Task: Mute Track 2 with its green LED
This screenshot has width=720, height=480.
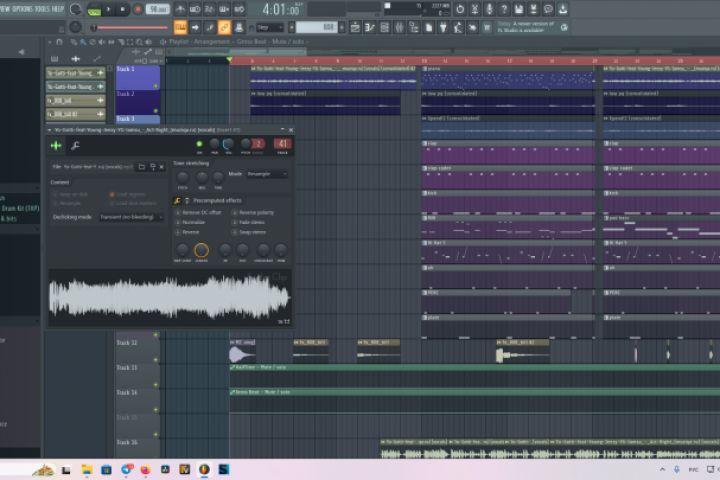Action: point(156,111)
